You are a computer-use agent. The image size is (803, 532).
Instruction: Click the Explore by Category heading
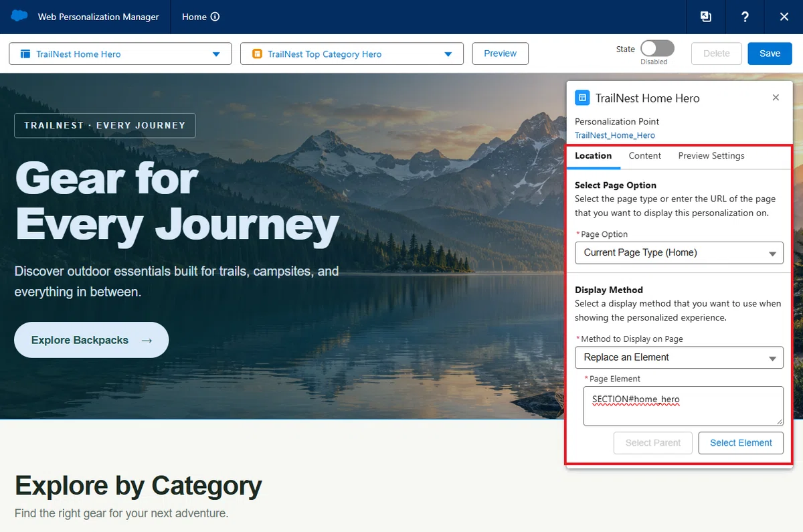(139, 486)
